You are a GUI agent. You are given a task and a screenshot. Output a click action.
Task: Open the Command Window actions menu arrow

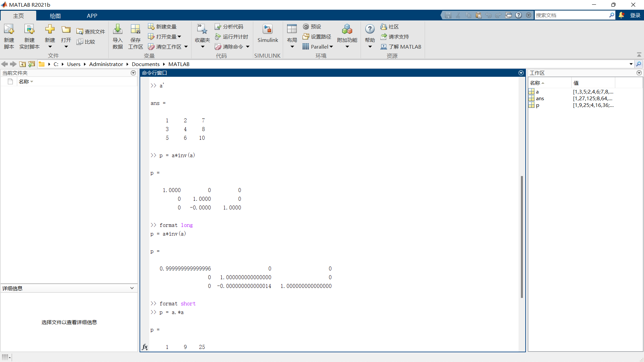(521, 73)
